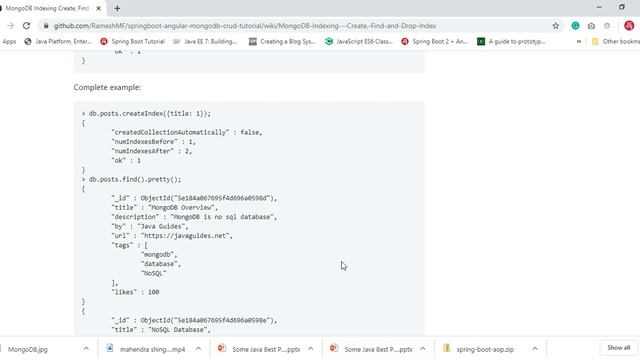This screenshot has width=640, height=360.
Task: Go forward in browser history
Action: [11, 26]
